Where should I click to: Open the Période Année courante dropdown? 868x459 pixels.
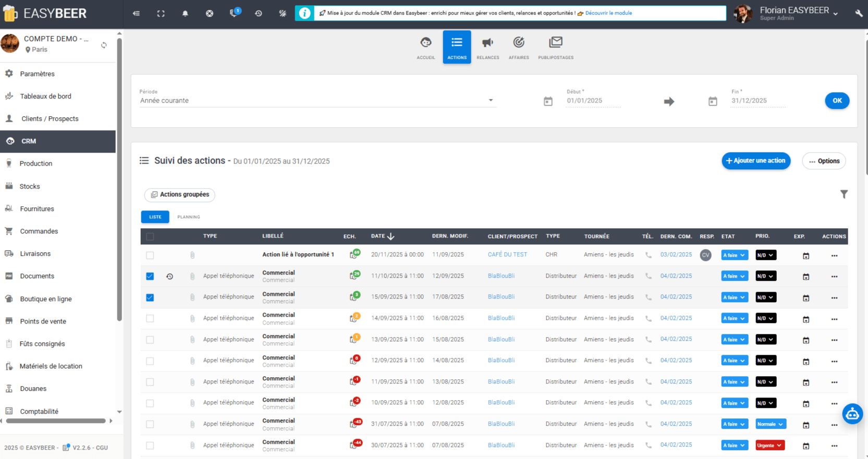click(317, 101)
